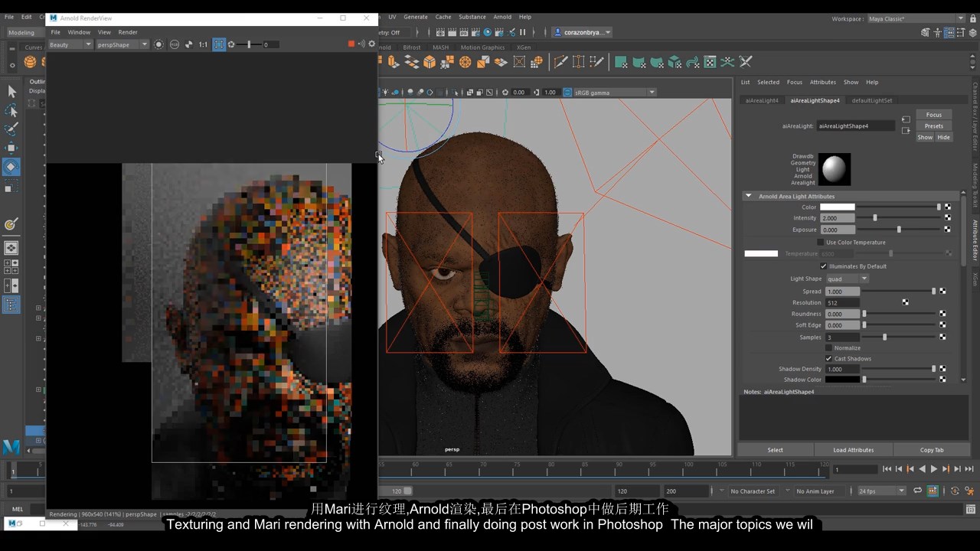
Task: Collapse Arnold Area Light Attributes section
Action: [x=748, y=196]
